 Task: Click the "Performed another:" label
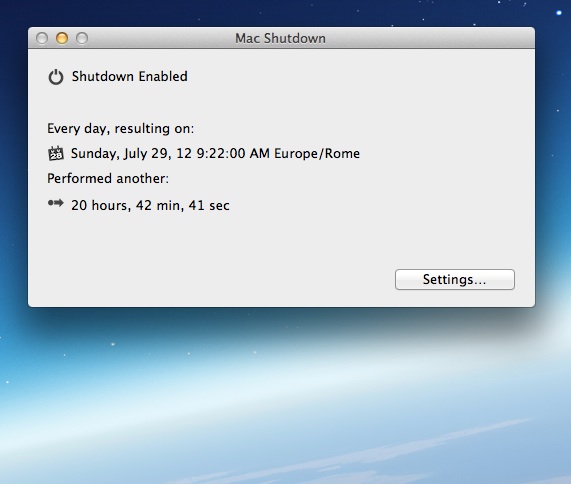coord(108,178)
